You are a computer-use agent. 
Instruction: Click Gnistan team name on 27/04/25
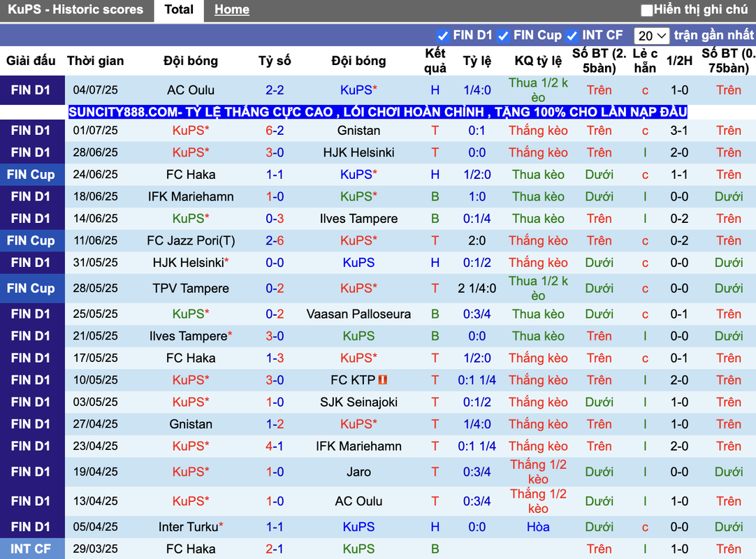point(191,424)
